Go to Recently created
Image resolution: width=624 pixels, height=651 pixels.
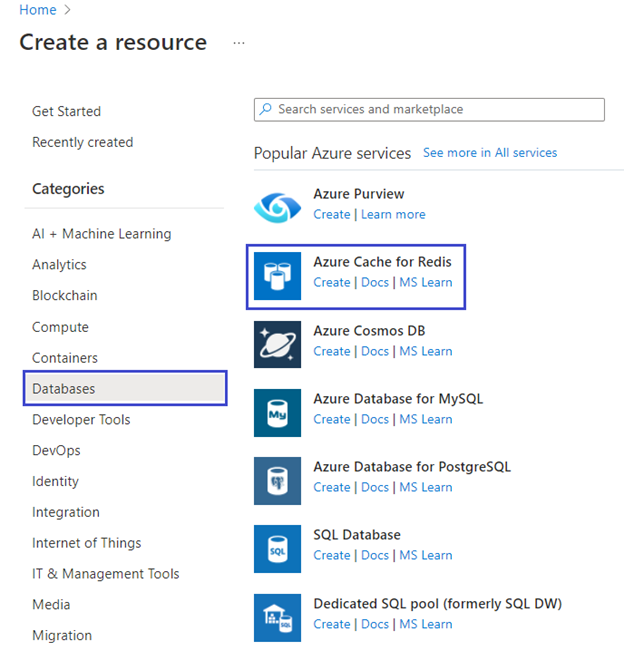coord(82,142)
